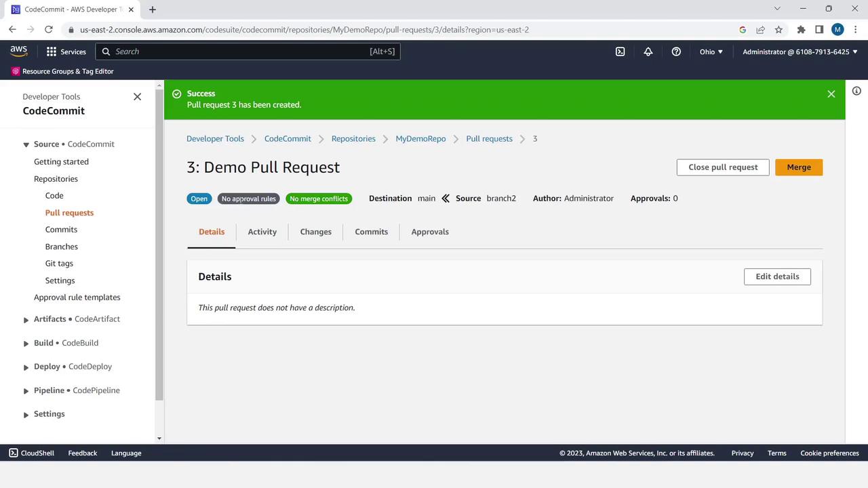
Task: Open the AWS home logo
Action: point(19,52)
